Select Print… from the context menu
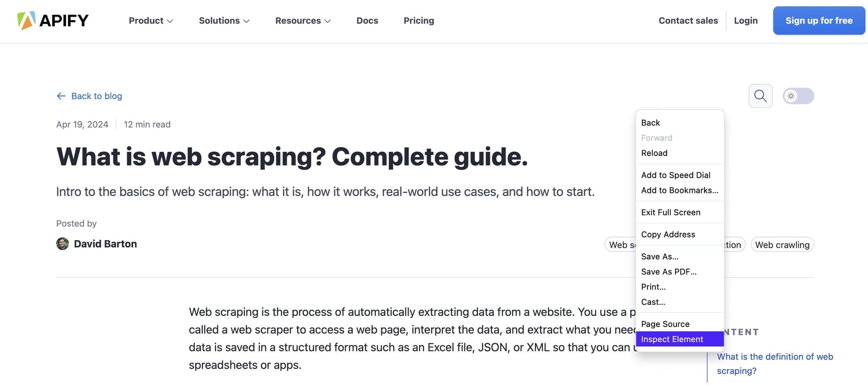 point(680,287)
